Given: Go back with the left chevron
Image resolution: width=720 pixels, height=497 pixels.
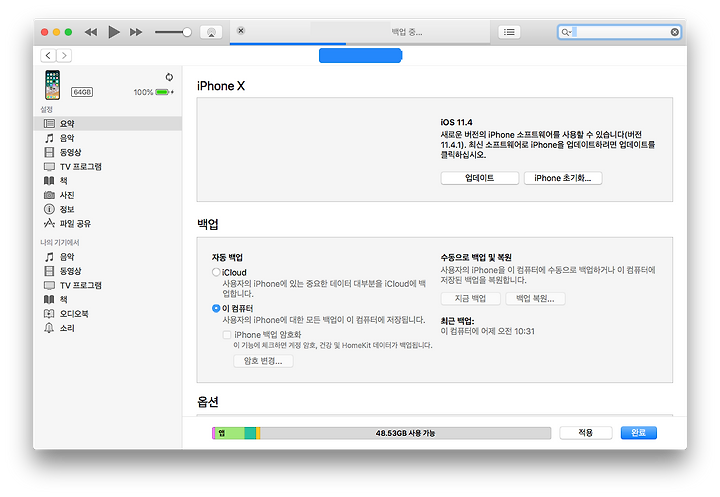Looking at the screenshot, I should (x=48, y=56).
